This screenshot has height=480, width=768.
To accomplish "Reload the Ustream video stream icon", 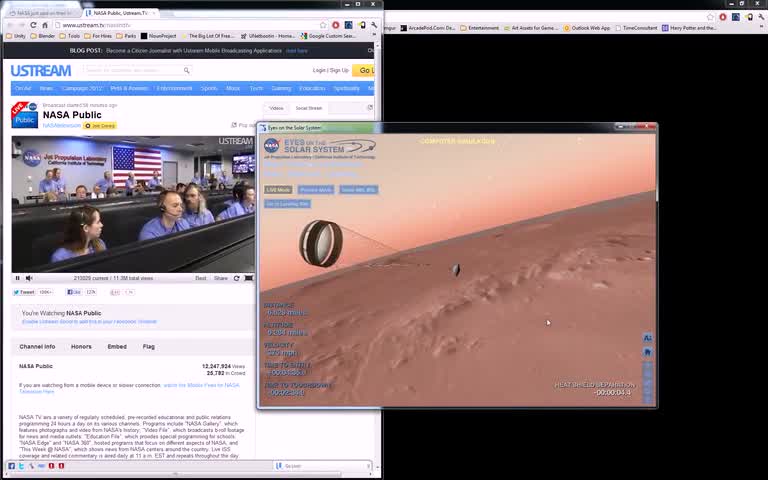I will coord(237,278).
